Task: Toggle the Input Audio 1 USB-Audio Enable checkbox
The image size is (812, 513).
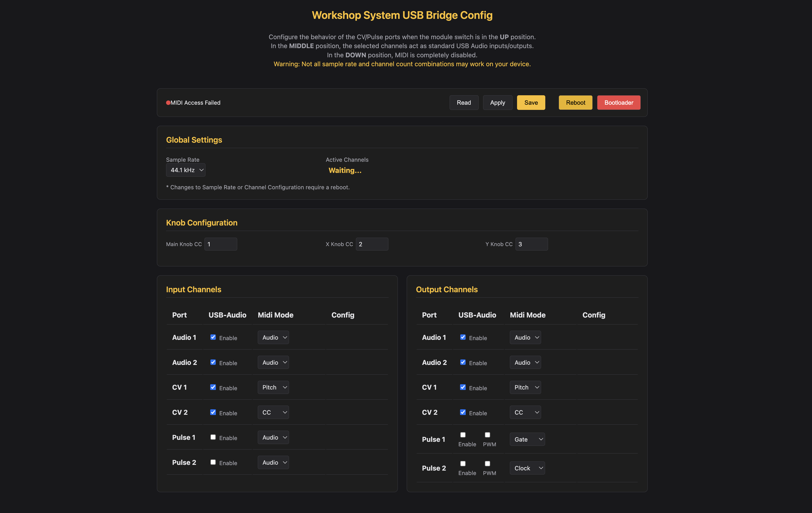Action: click(x=213, y=337)
